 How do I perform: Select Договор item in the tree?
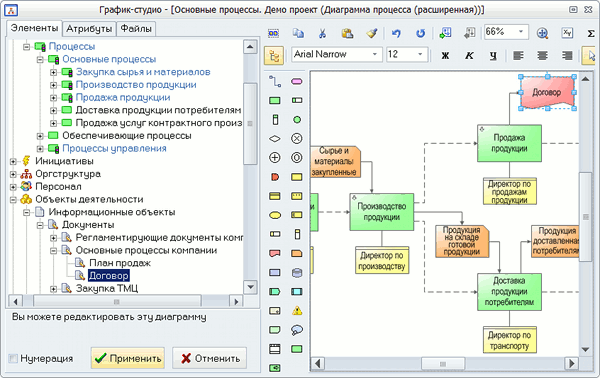[x=109, y=276]
